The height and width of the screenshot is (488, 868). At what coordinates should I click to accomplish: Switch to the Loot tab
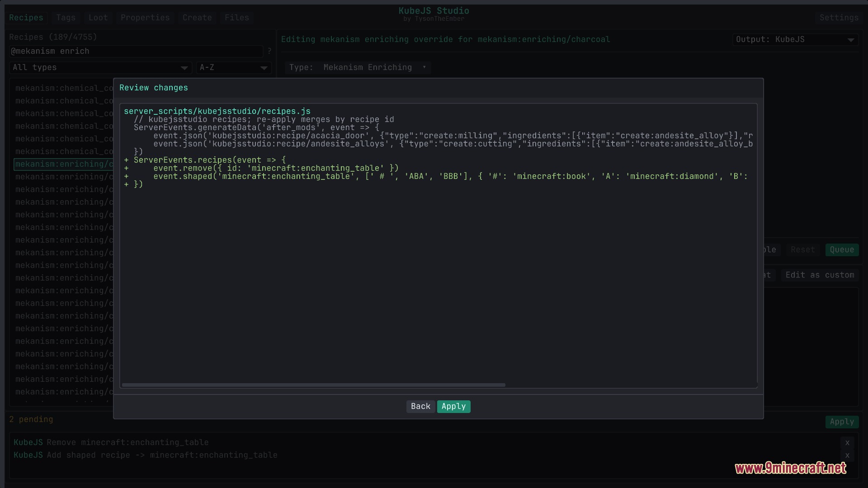[98, 18]
